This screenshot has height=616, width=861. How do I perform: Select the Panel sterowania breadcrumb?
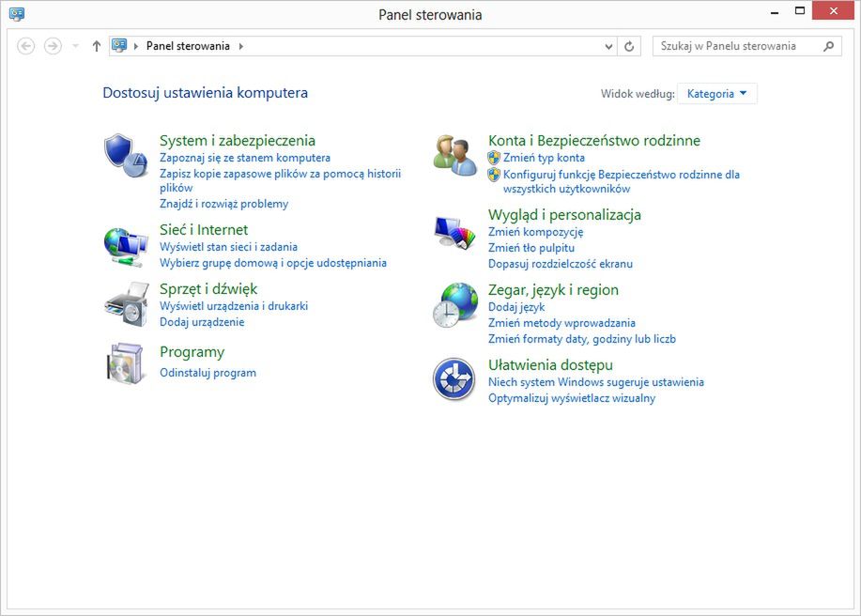click(x=188, y=46)
